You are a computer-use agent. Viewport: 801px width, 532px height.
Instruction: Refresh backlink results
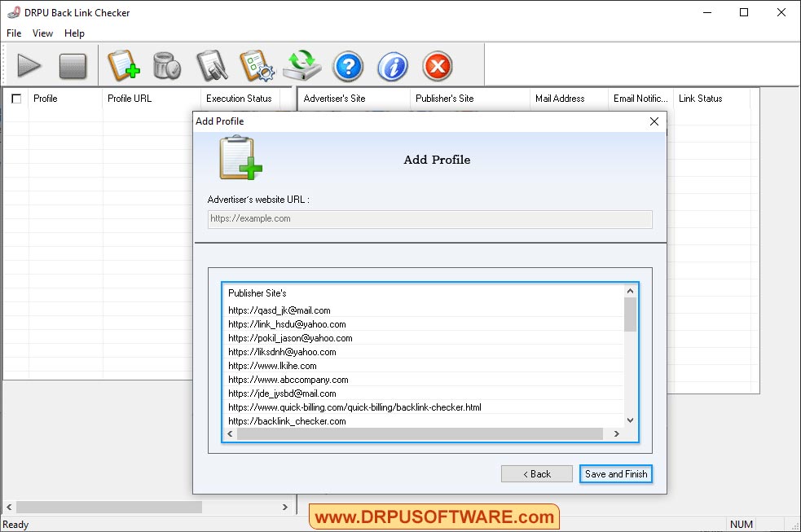pos(301,66)
